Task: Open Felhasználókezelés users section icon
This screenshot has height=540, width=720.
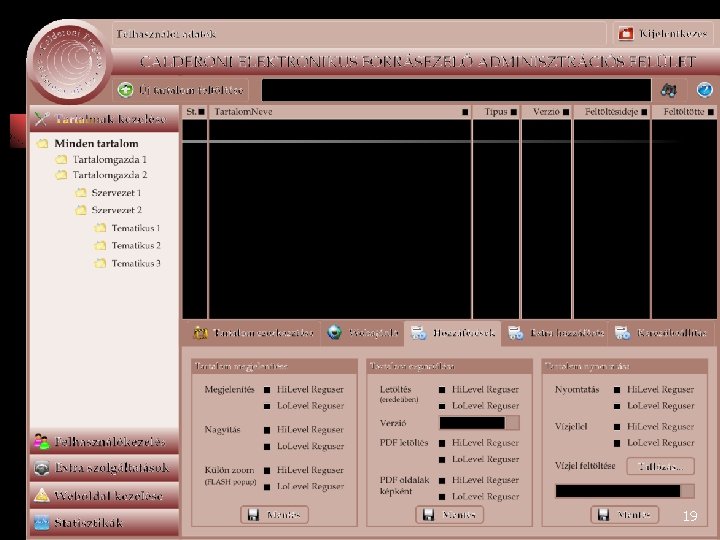Action: pyautogui.click(x=41, y=442)
